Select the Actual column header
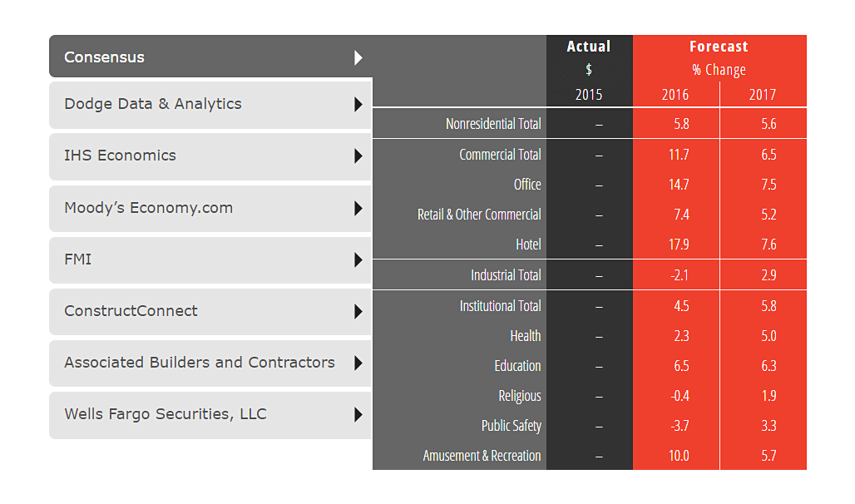855x504 pixels. (589, 47)
